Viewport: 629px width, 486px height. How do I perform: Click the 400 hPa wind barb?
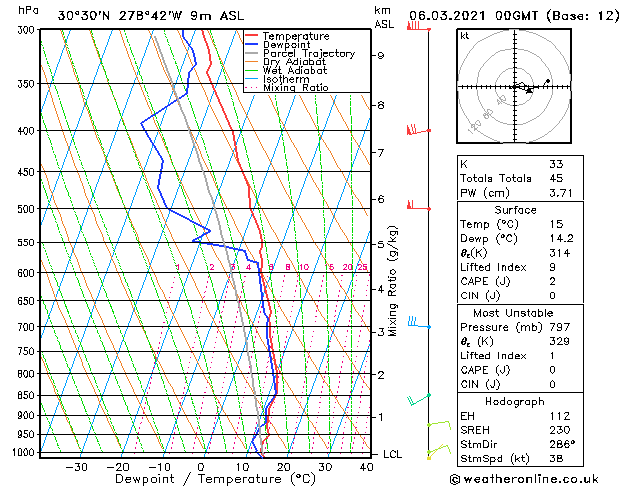click(419, 130)
